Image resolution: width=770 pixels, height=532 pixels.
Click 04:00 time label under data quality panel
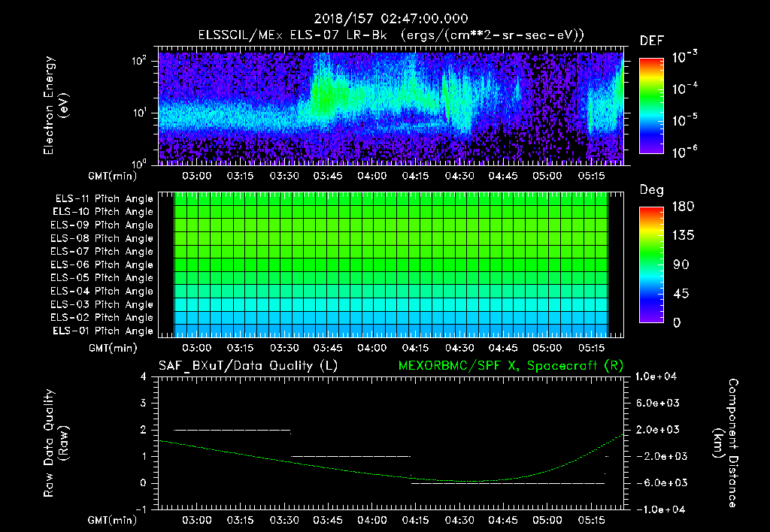(x=371, y=520)
